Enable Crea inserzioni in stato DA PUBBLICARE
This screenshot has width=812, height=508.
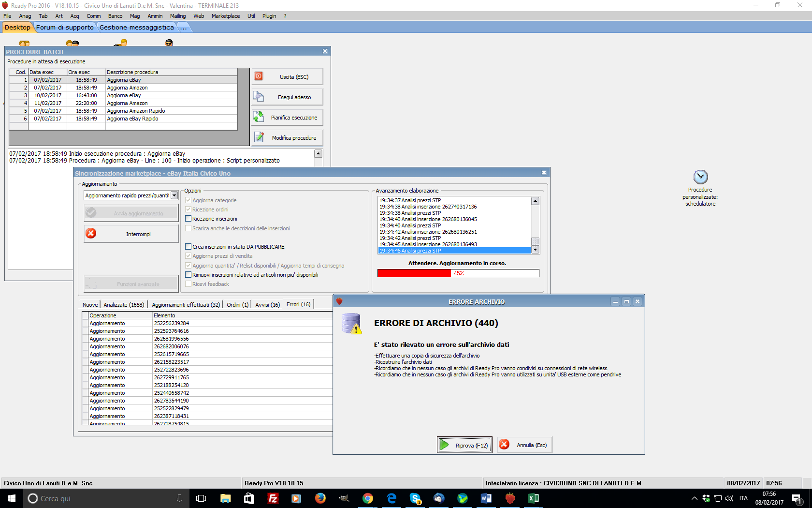188,247
